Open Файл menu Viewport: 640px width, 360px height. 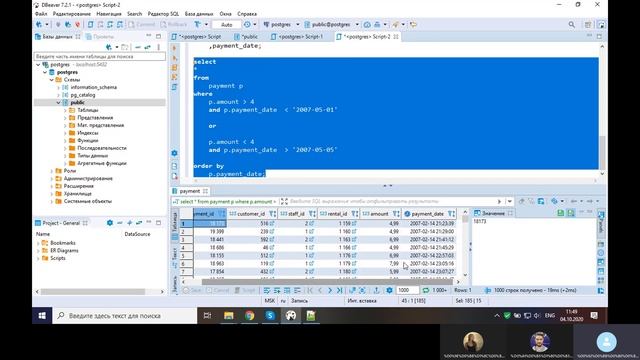(x=41, y=13)
